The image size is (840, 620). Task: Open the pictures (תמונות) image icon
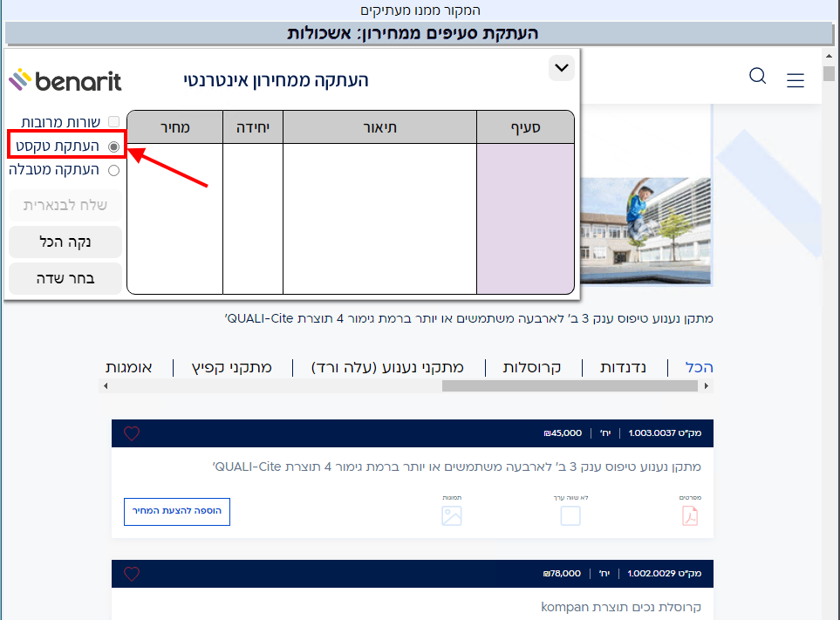451,515
